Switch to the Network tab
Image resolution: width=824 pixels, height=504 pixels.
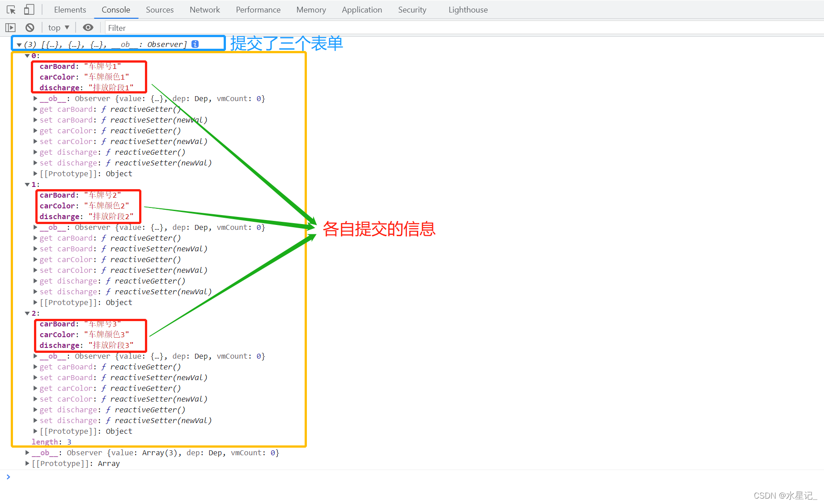204,9
